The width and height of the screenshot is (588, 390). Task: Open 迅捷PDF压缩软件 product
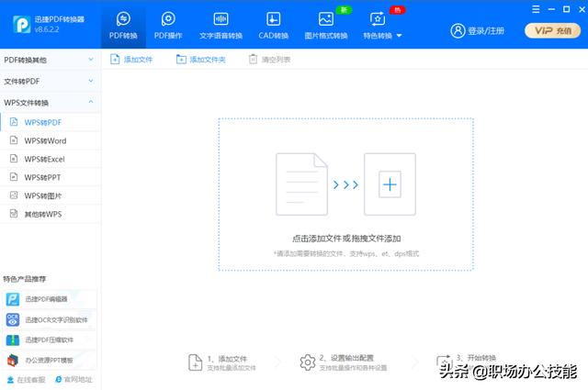(49, 340)
